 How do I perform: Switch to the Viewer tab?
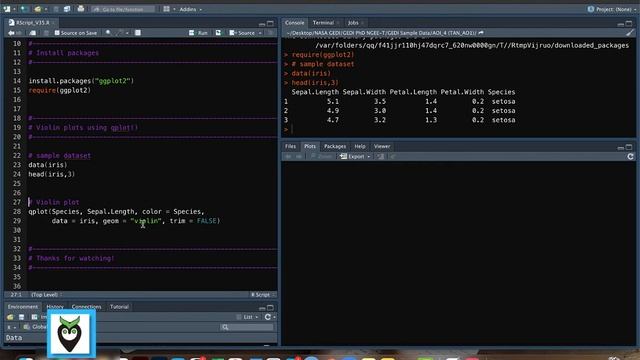pyautogui.click(x=382, y=146)
